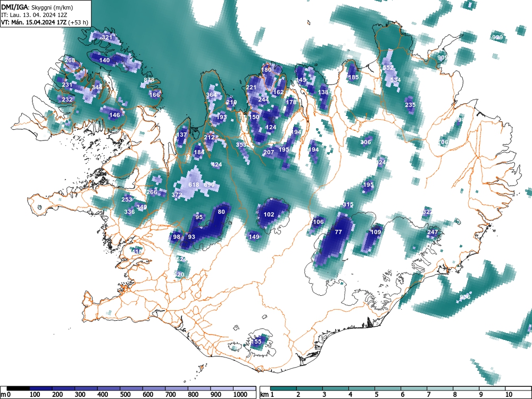This screenshot has width=532, height=399.
Task: Click the visibility value 372 on the map
Action: click(x=177, y=195)
